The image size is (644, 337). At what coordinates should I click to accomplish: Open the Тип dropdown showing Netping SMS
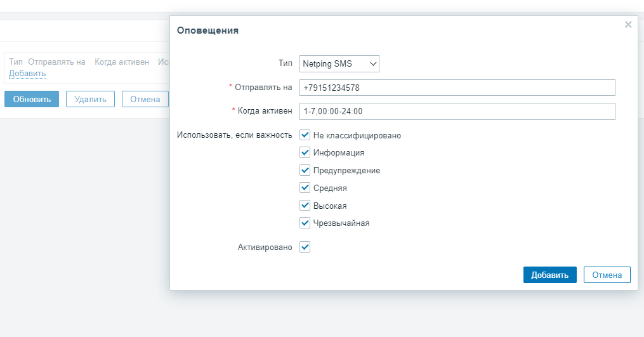click(339, 63)
